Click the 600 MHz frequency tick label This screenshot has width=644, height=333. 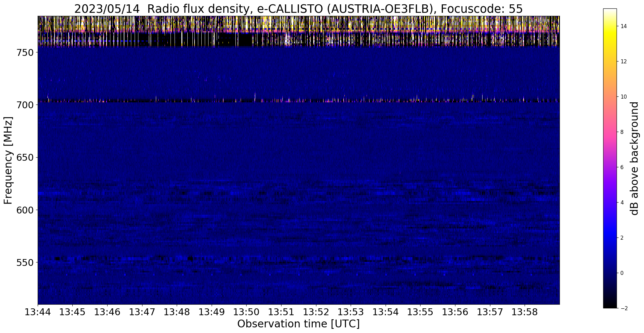coord(25,210)
